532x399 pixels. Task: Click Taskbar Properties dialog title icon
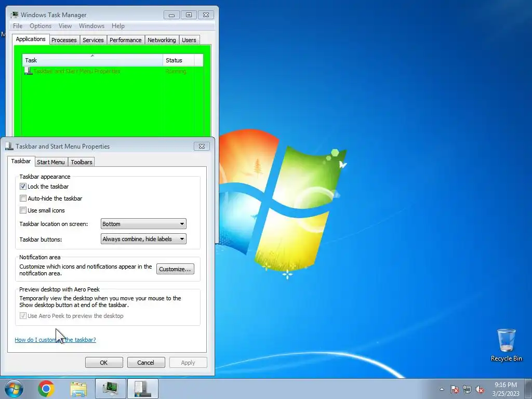coord(9,146)
